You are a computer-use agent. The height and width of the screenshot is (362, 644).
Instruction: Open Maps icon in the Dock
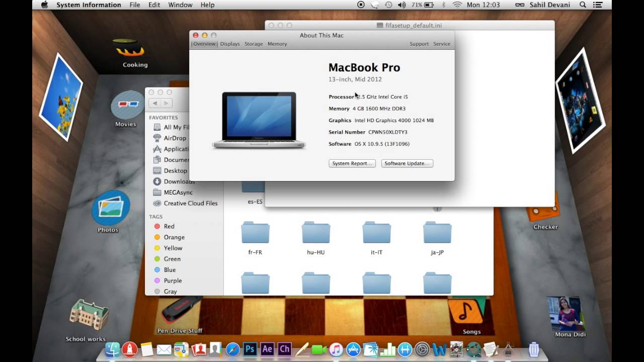point(181,349)
